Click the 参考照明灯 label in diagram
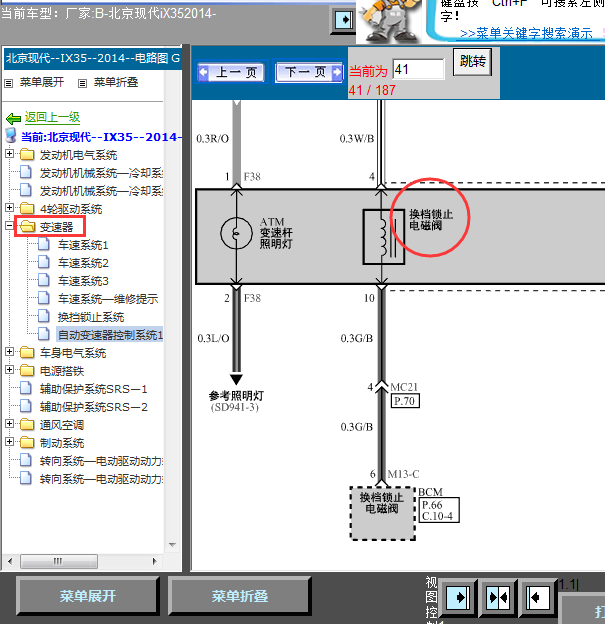Viewport: 605px width, 626px height. coord(236,396)
